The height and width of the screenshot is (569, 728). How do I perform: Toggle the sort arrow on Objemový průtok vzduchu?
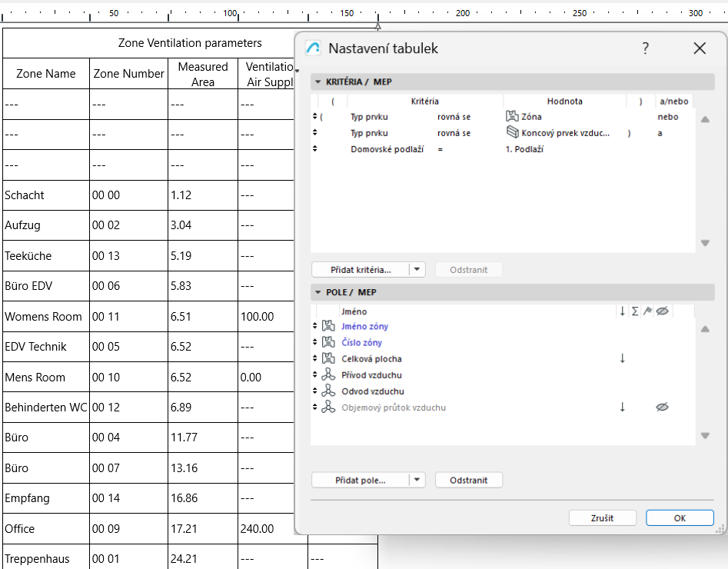pyautogui.click(x=622, y=407)
